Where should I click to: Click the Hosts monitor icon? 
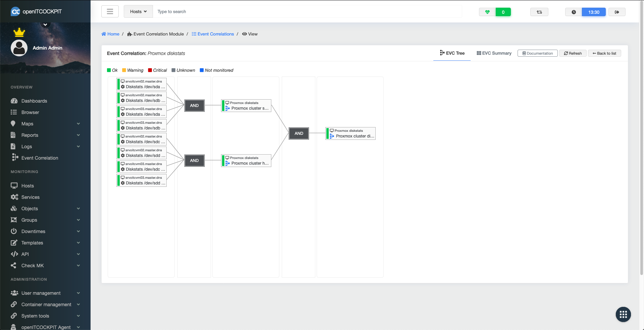point(14,185)
